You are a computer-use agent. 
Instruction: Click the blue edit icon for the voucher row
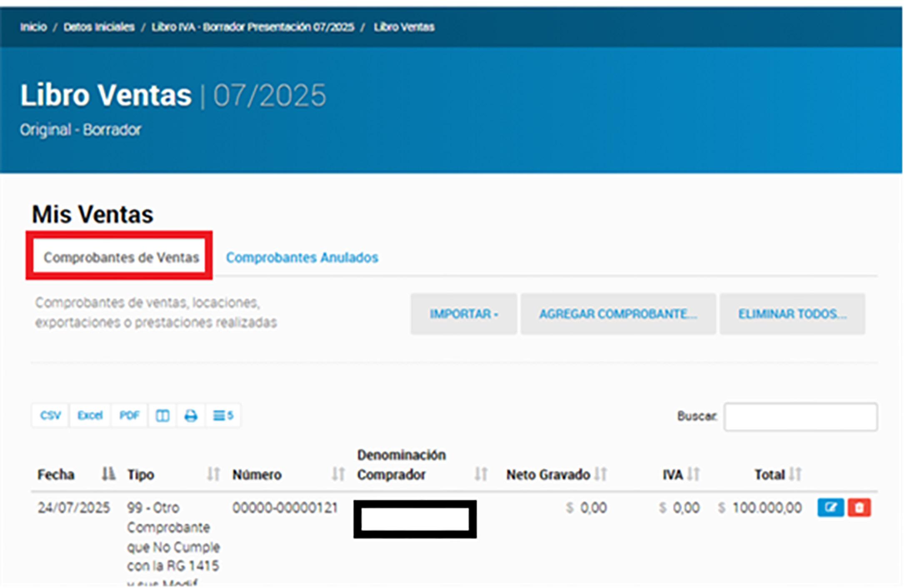[x=830, y=508]
